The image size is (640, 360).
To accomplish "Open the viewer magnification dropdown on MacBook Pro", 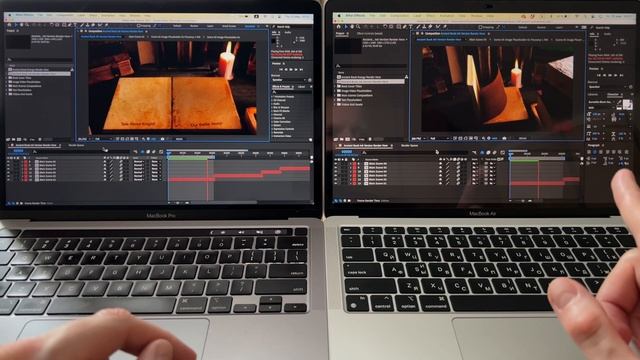I will pos(84,139).
